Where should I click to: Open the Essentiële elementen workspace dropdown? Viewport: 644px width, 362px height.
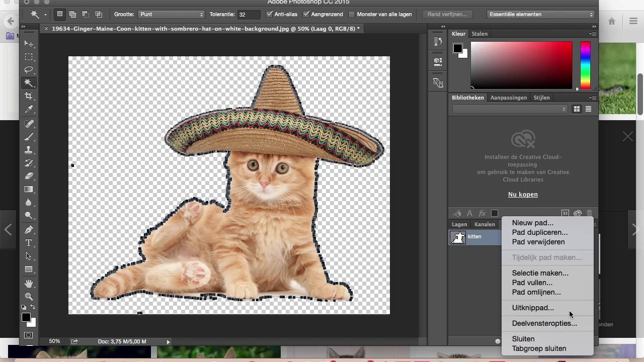pyautogui.click(x=541, y=14)
